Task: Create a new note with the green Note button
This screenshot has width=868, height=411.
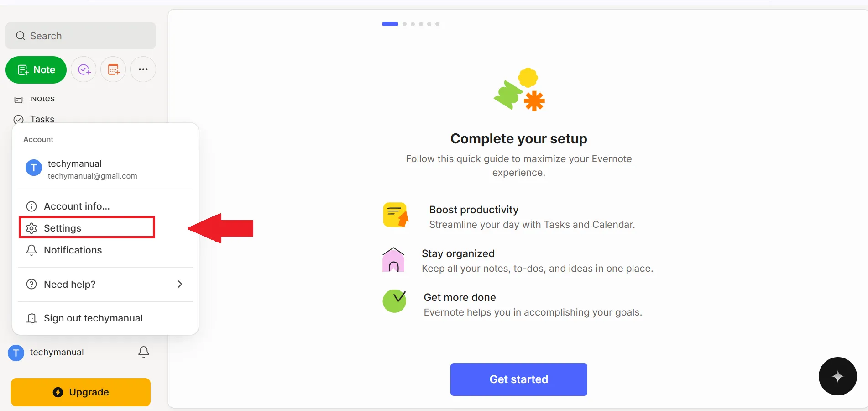Action: 36,70
